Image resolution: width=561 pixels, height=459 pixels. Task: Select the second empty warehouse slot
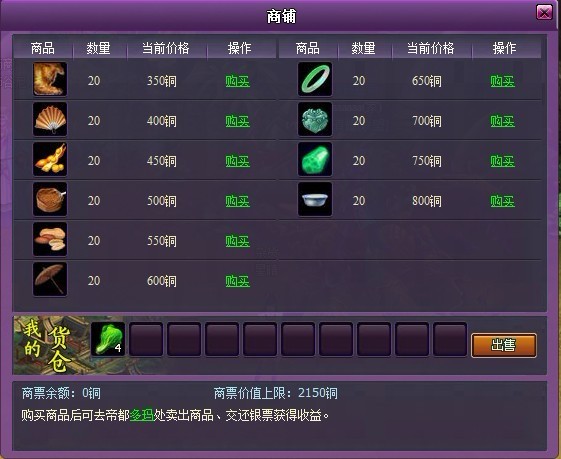point(184,339)
